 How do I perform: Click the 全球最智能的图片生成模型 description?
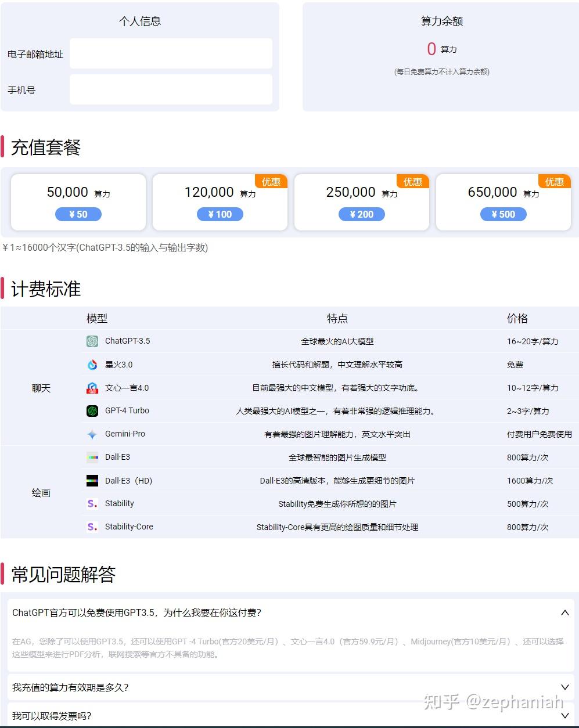point(337,457)
